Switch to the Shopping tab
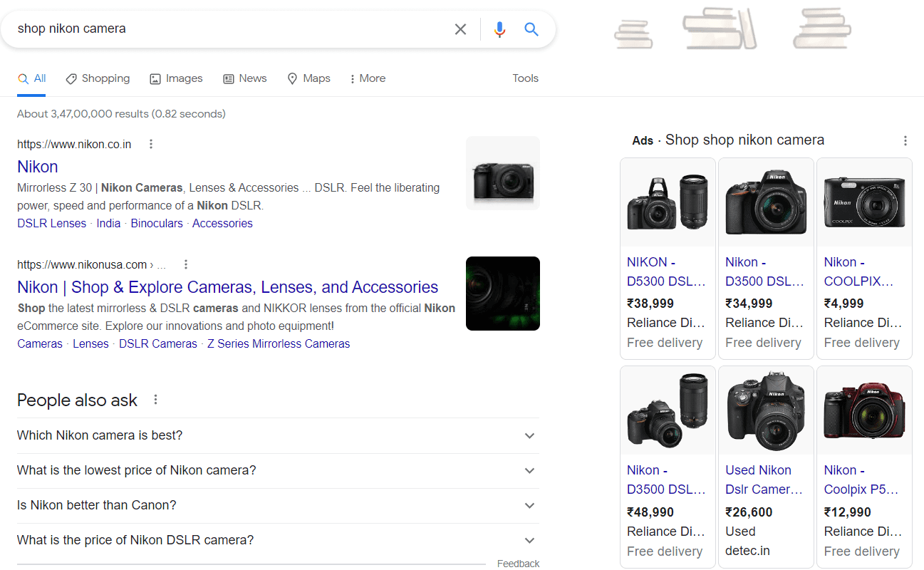The height and width of the screenshot is (570, 924). 98,78
